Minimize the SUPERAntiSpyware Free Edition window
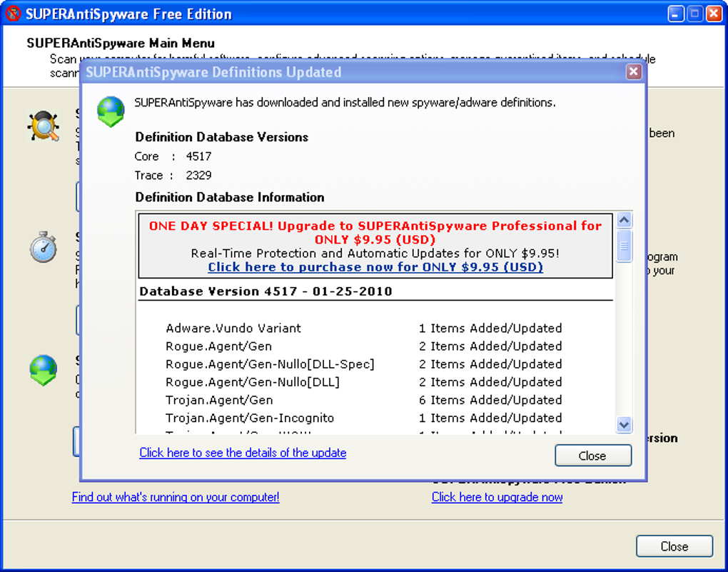728x572 pixels. (x=675, y=14)
